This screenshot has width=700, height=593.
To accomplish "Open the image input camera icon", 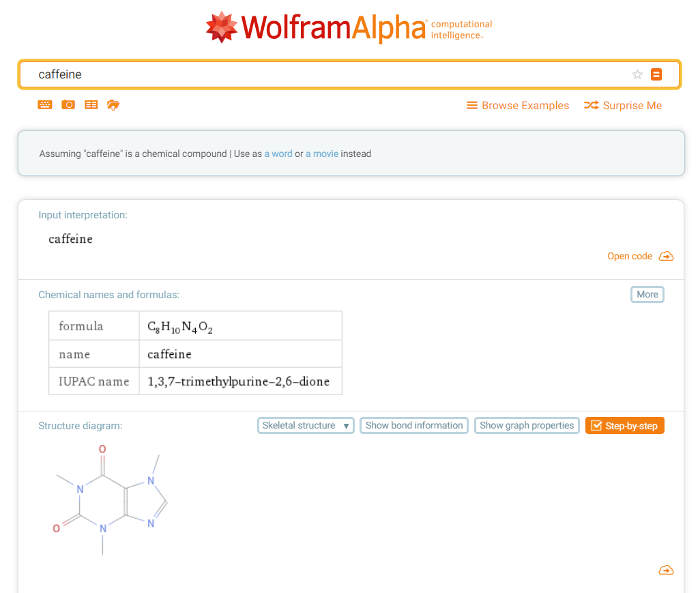I will (x=68, y=105).
